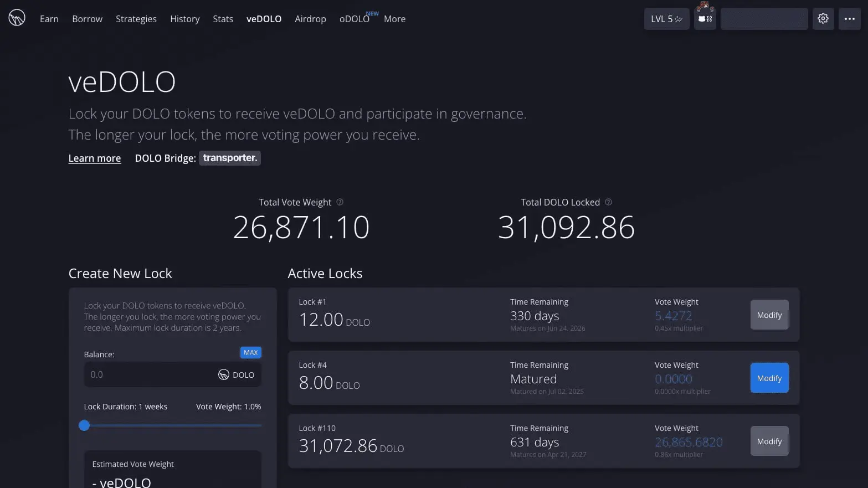This screenshot has height=488, width=868.
Task: Click the '0.45x multiplier' text
Action: 679,328
